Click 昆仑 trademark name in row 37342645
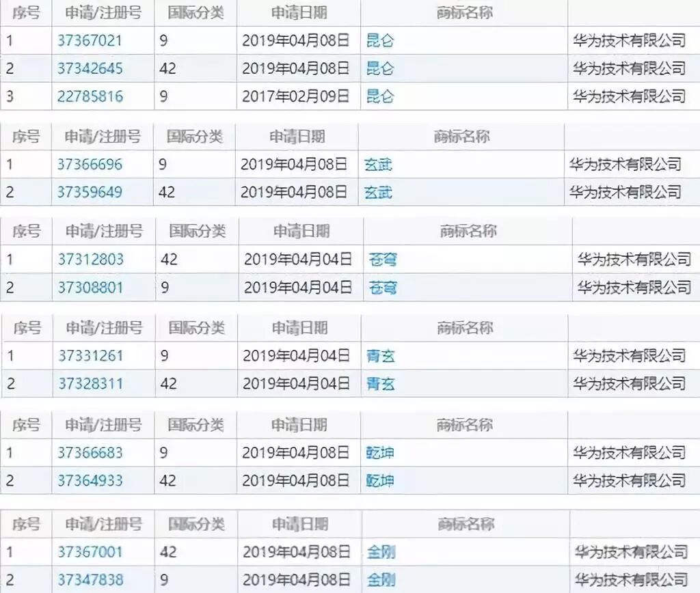Viewport: 700px width, 593px height. [x=380, y=68]
